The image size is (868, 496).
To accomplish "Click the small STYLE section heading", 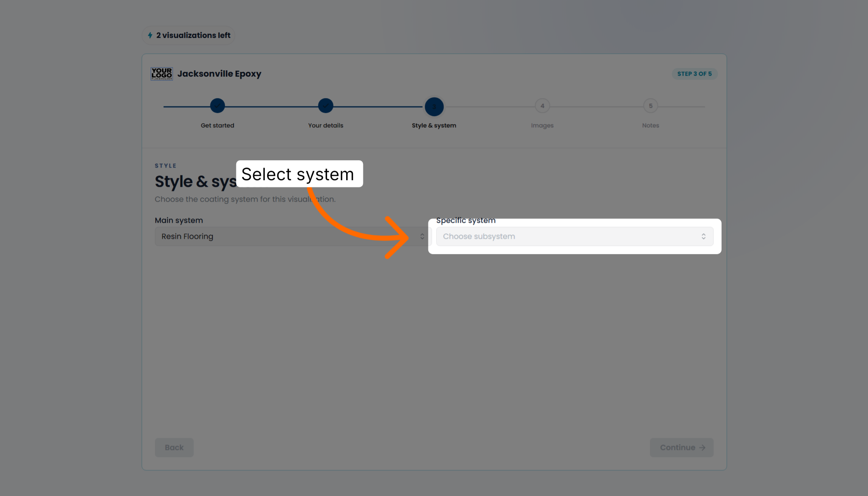I will [x=165, y=166].
